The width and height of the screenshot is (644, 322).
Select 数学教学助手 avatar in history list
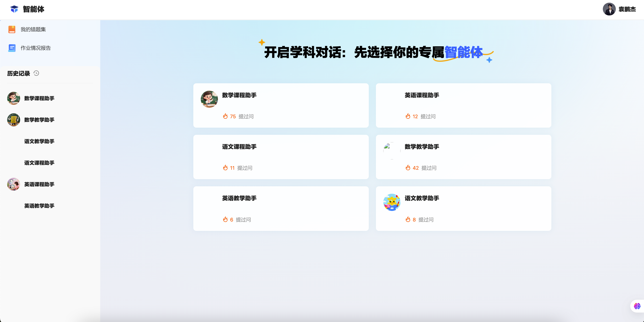13,120
